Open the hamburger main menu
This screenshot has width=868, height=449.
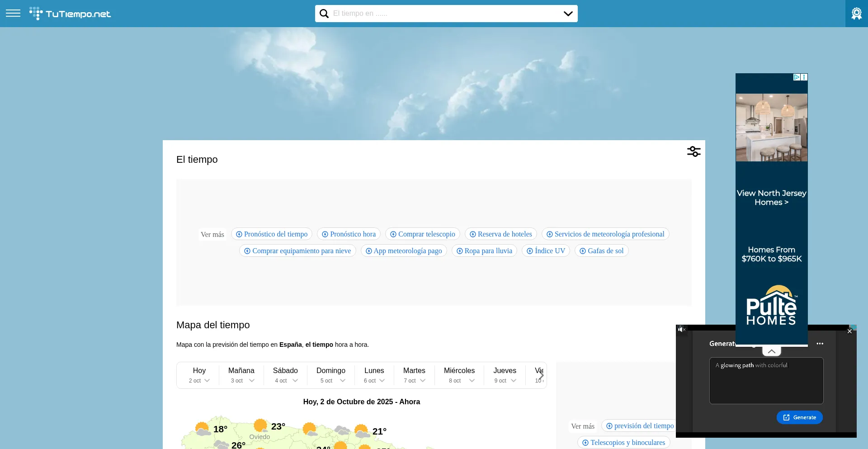click(13, 13)
